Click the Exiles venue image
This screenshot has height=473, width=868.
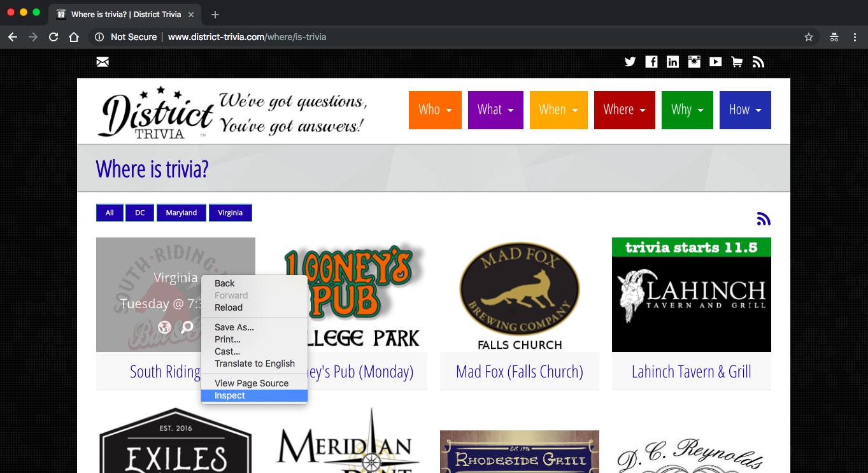pyautogui.click(x=176, y=441)
